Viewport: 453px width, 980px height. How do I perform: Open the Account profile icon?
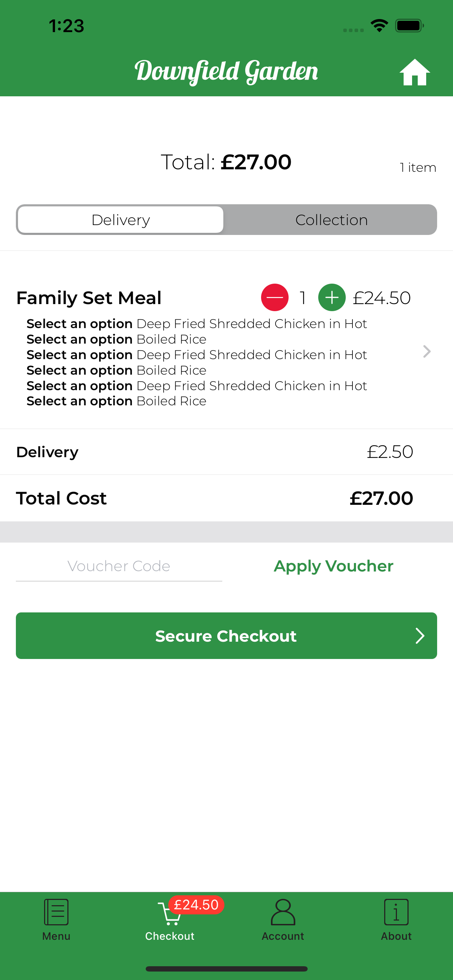(283, 912)
